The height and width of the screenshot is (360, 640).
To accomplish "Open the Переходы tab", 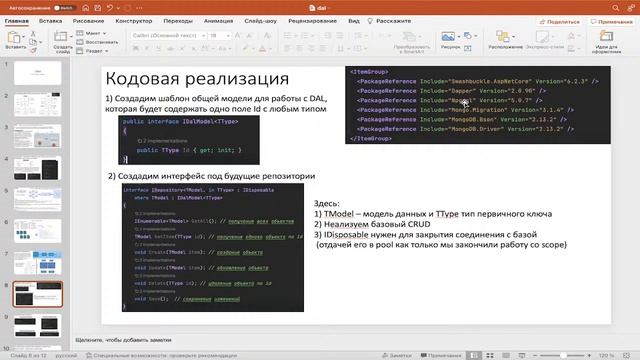I will (x=178, y=21).
